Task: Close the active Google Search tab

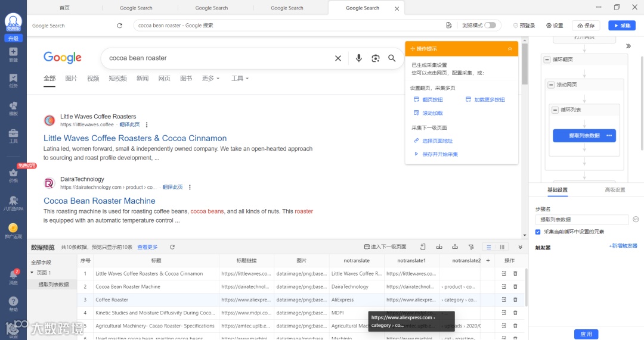Action: pyautogui.click(x=397, y=8)
